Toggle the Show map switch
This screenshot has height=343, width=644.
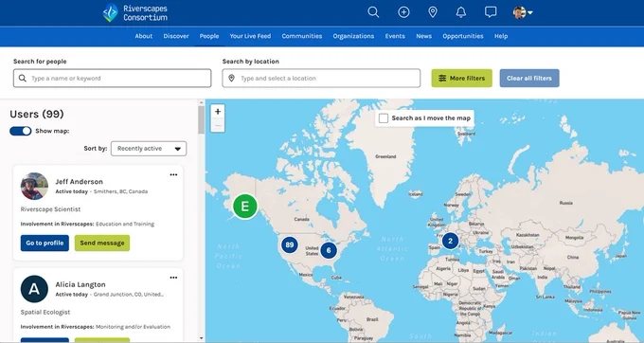tap(21, 131)
